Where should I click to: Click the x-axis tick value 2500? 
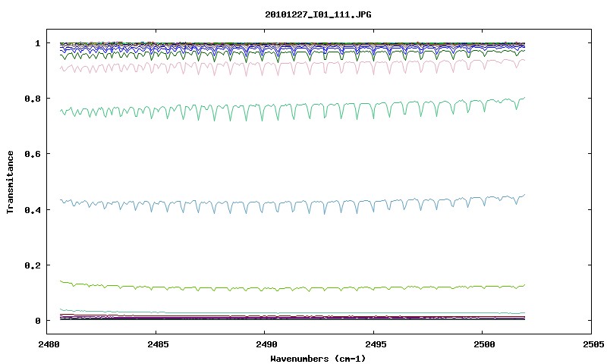point(483,344)
